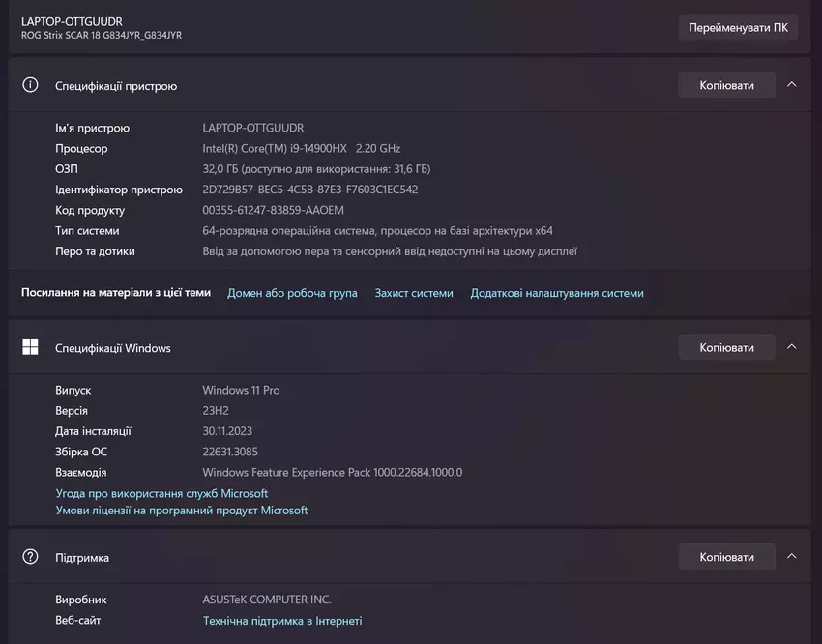Open the Домен або робоча група link
Image resolution: width=822 pixels, height=644 pixels.
click(292, 293)
